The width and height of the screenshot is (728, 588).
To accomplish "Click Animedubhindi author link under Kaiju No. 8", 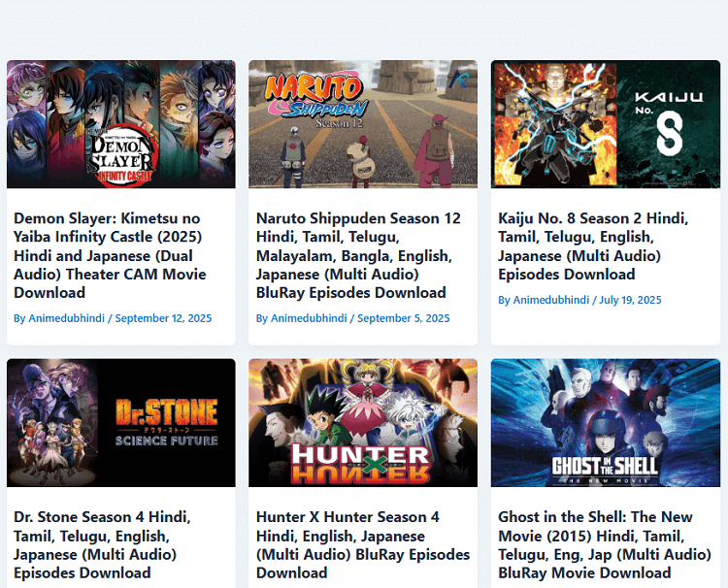I will pos(551,300).
